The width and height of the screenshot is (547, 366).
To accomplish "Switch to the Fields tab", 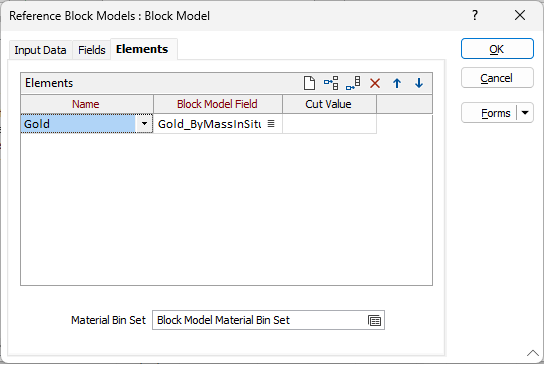I will 92,50.
